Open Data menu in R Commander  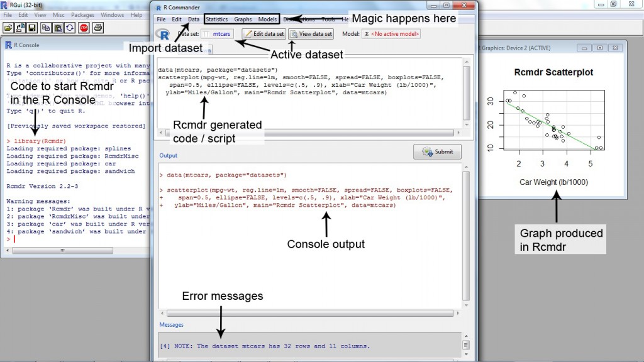[194, 19]
